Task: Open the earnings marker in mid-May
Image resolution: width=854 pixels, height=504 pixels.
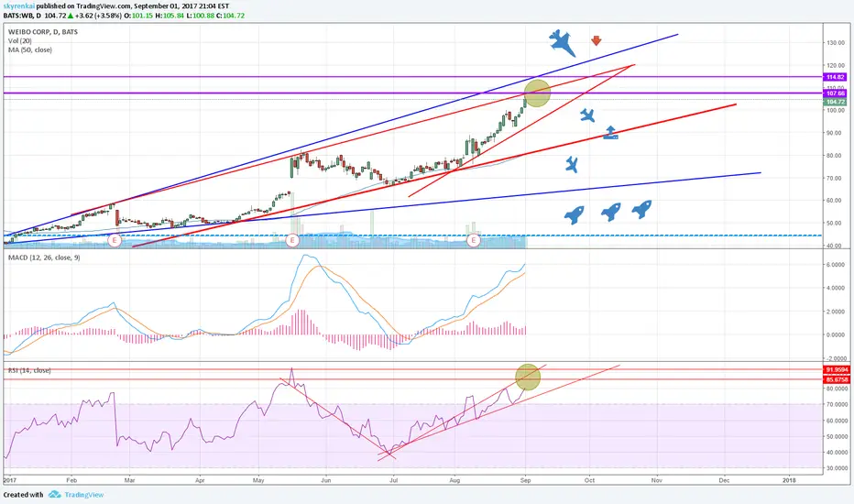Action: [x=292, y=240]
